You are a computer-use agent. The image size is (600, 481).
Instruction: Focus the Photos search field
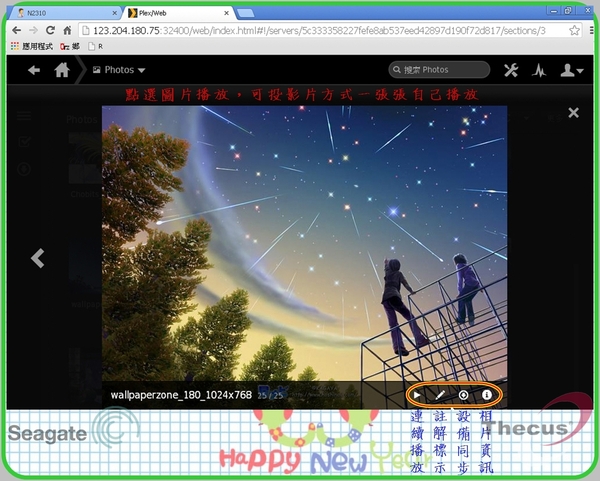[x=439, y=70]
